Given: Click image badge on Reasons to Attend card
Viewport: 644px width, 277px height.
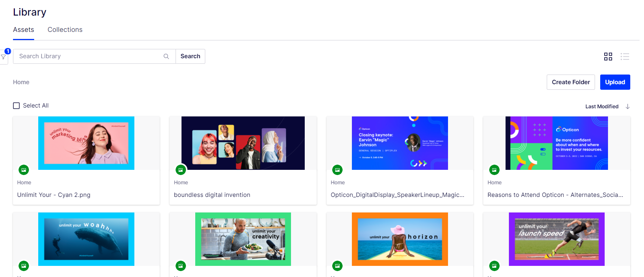Looking at the screenshot, I should click(x=494, y=170).
